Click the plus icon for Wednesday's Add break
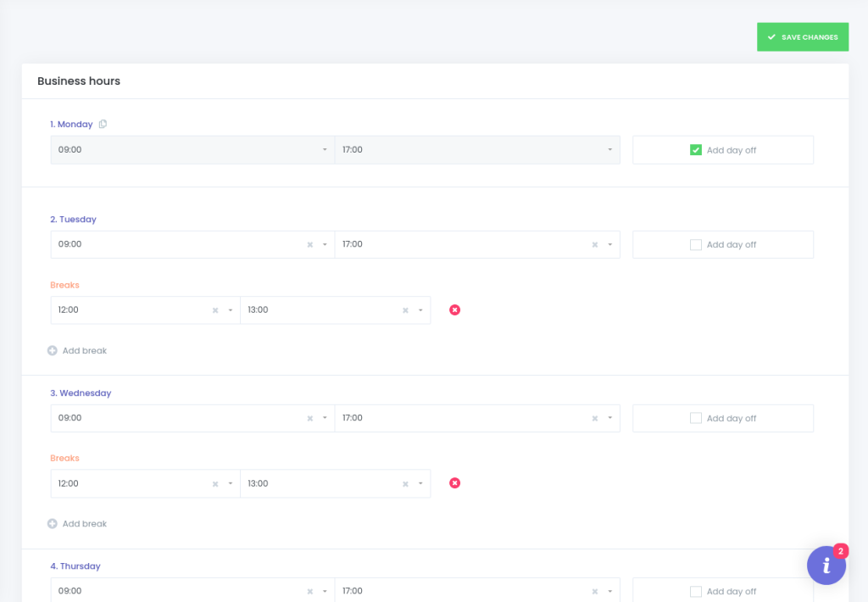 [52, 524]
